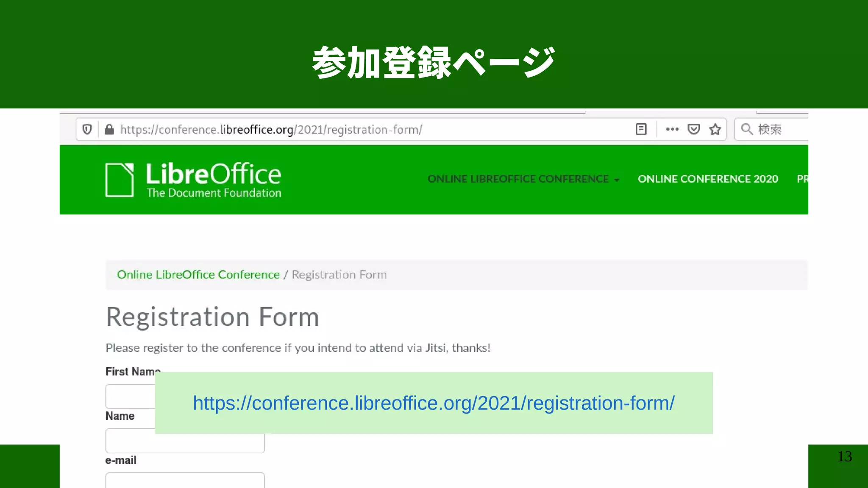Click the Name input field

(185, 441)
